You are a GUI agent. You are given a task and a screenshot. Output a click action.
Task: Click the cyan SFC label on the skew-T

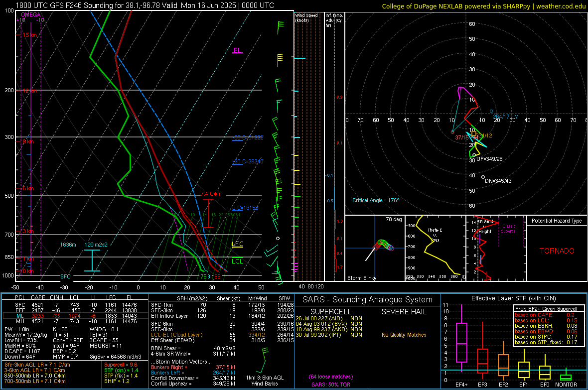click(65, 276)
